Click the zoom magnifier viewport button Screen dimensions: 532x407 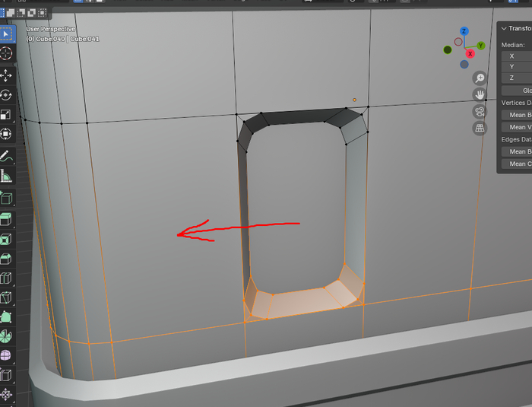[x=480, y=78]
